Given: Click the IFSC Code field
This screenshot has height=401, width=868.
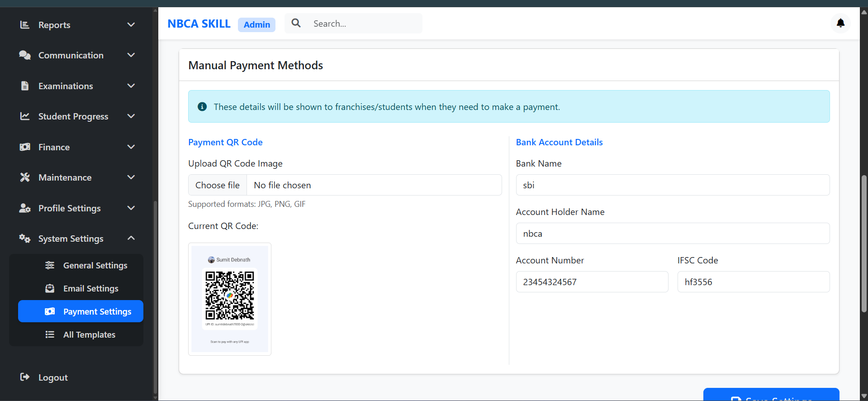Looking at the screenshot, I should (x=754, y=282).
